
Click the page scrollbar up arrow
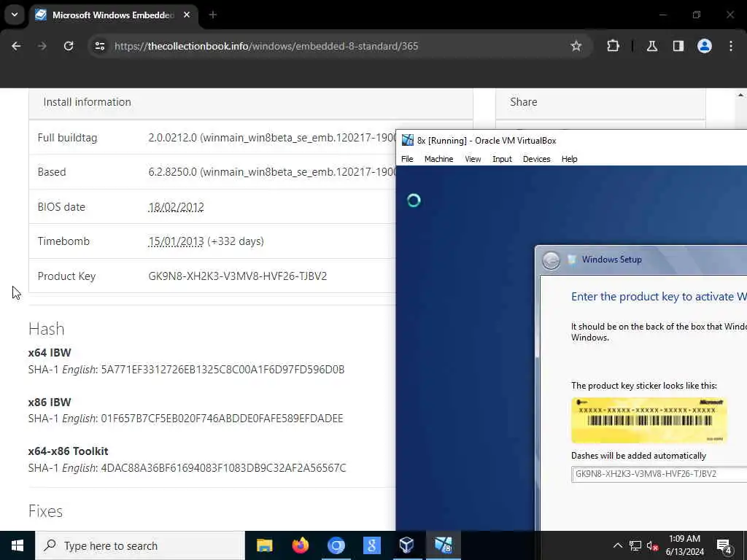click(x=740, y=96)
